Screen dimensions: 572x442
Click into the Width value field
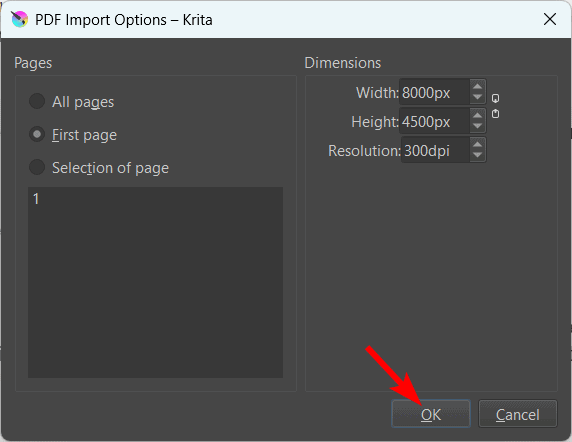click(x=434, y=93)
